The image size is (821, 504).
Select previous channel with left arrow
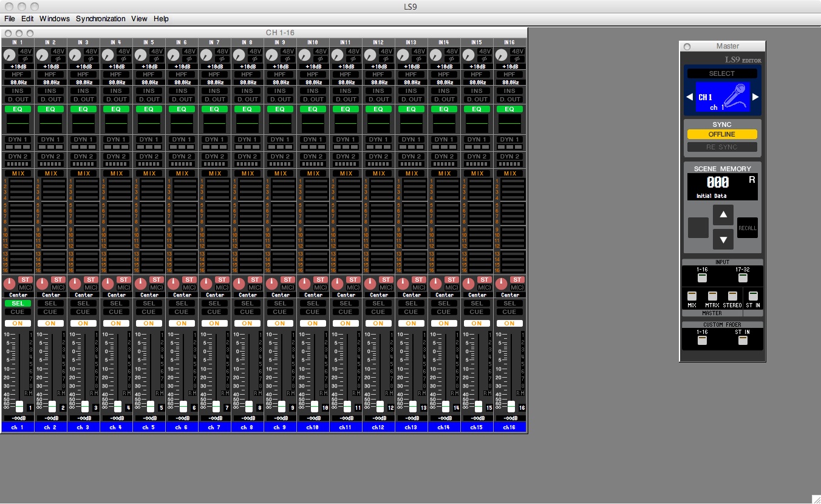click(x=689, y=97)
